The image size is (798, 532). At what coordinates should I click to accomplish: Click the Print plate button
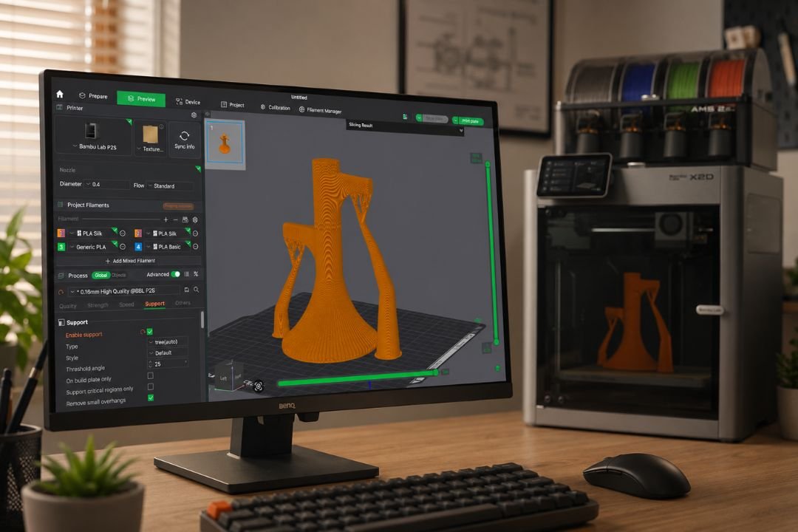point(471,121)
